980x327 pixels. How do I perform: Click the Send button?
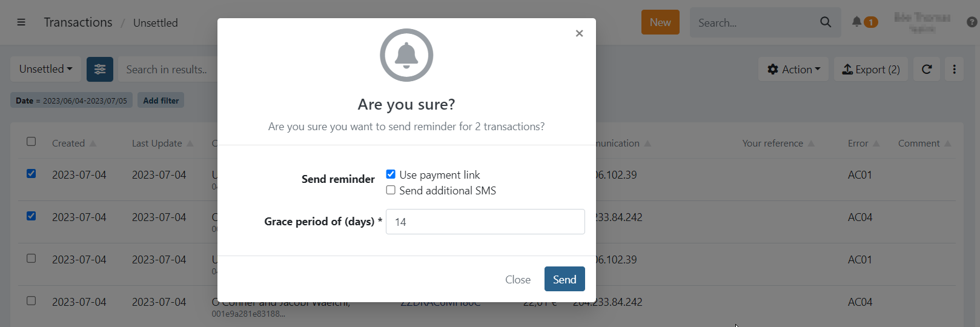coord(564,279)
